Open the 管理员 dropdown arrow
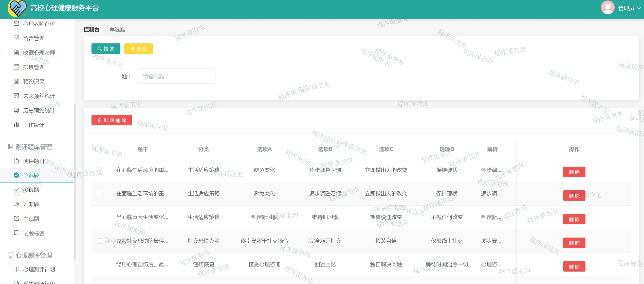Image resolution: width=644 pixels, height=284 pixels. [639, 8]
